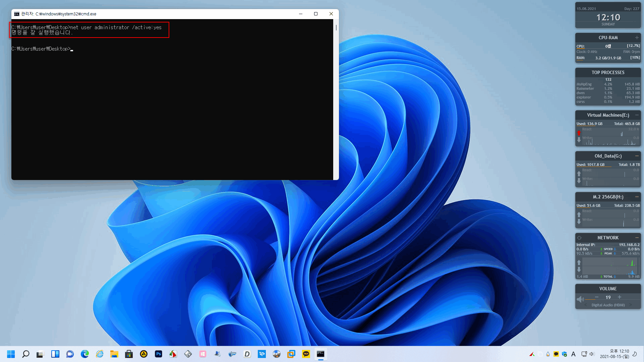Open KakaoTalk tray icon
The height and width of the screenshot is (362, 644).
point(556,354)
